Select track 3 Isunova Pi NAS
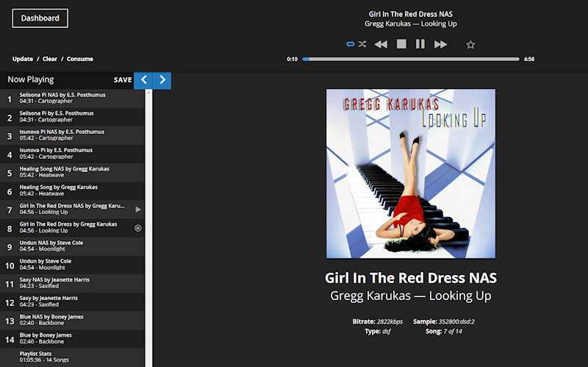Screen dimensions: 588x367 pyautogui.click(x=72, y=135)
